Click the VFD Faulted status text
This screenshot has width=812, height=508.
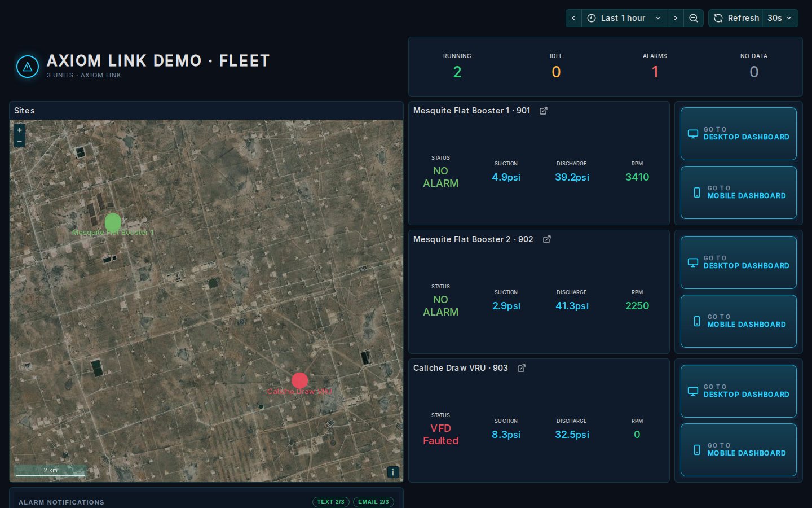pos(441,435)
